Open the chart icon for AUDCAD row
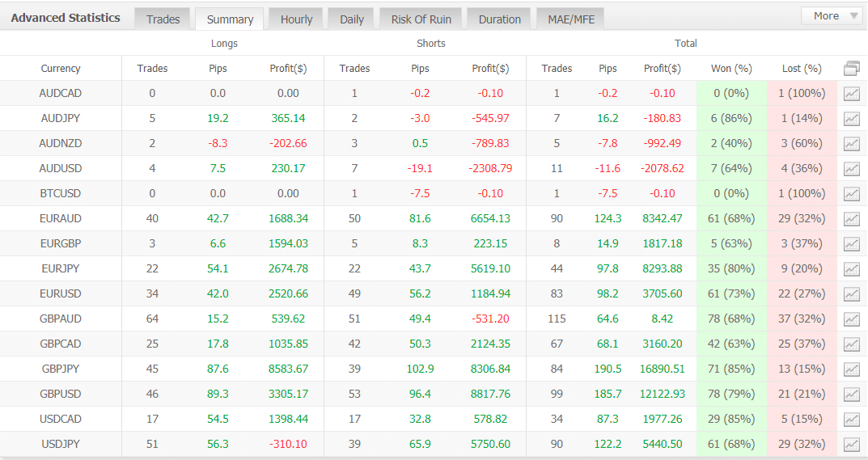Image resolution: width=868 pixels, height=460 pixels. 851,94
